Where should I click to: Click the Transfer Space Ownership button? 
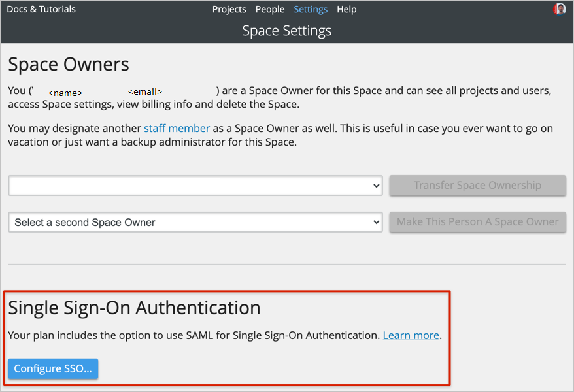click(x=477, y=186)
